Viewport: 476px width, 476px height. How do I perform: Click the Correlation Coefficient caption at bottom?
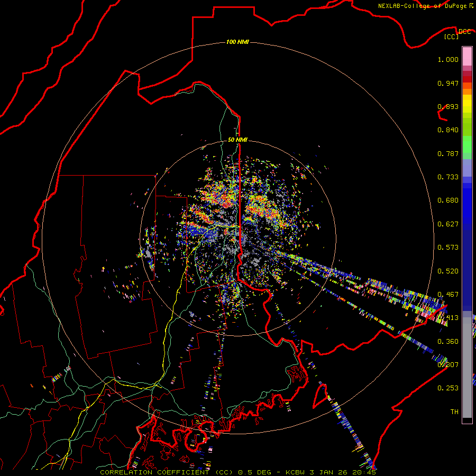[x=238, y=472]
